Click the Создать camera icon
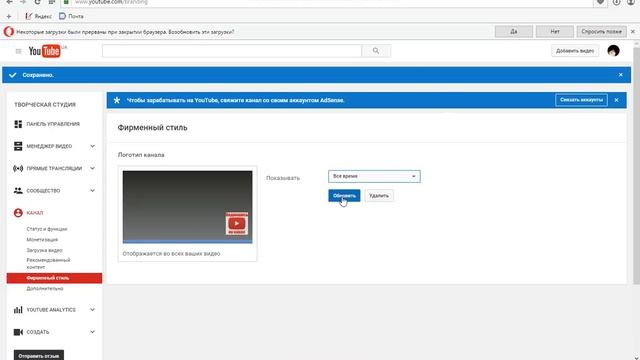The width and height of the screenshot is (640, 360). coord(18,332)
